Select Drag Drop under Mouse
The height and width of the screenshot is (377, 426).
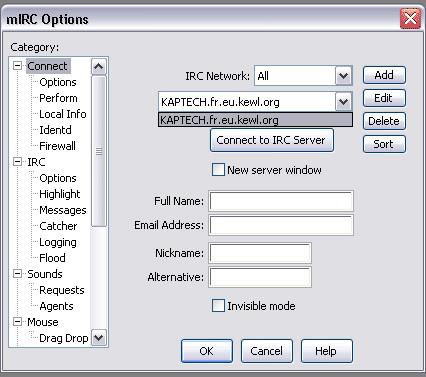[64, 338]
